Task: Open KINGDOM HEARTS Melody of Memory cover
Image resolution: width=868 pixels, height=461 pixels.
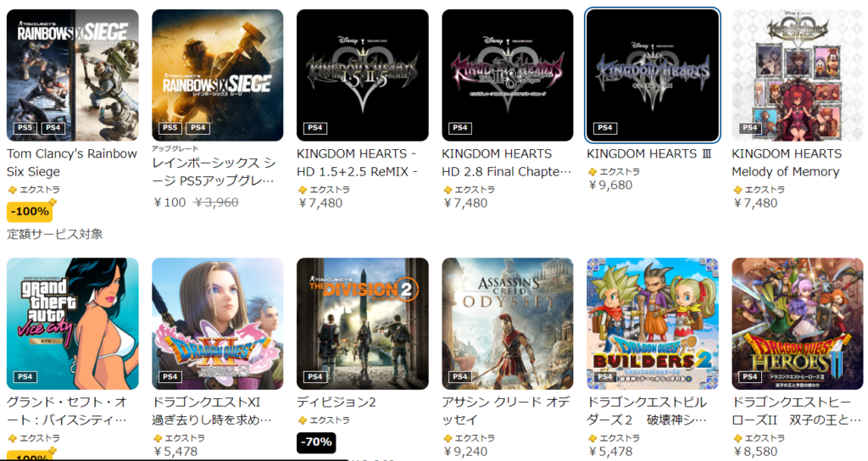Action: pos(798,75)
